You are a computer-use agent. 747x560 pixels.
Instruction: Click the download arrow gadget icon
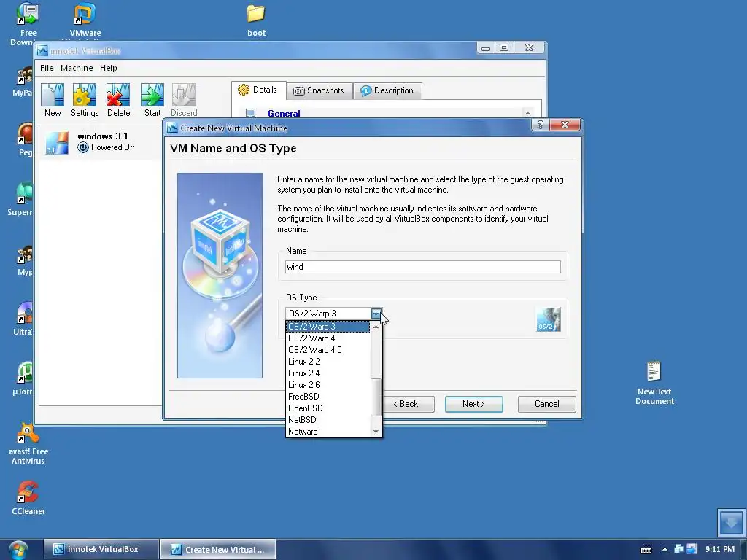[731, 522]
